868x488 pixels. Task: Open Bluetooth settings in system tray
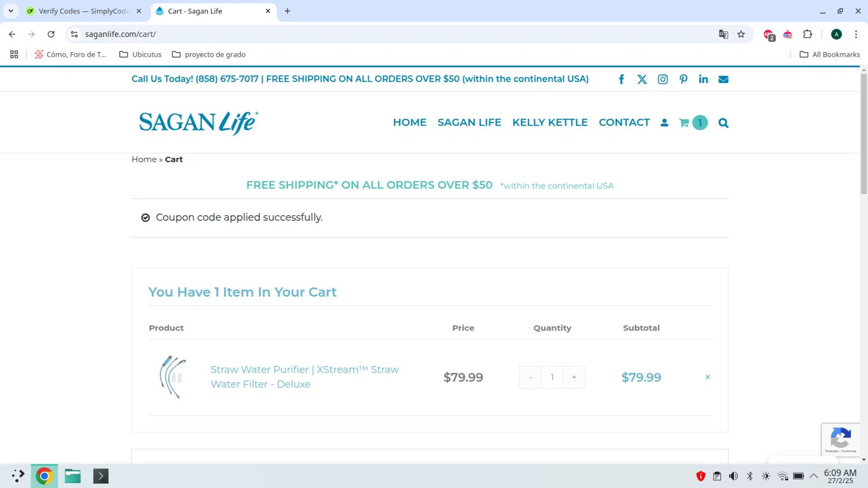tap(749, 476)
